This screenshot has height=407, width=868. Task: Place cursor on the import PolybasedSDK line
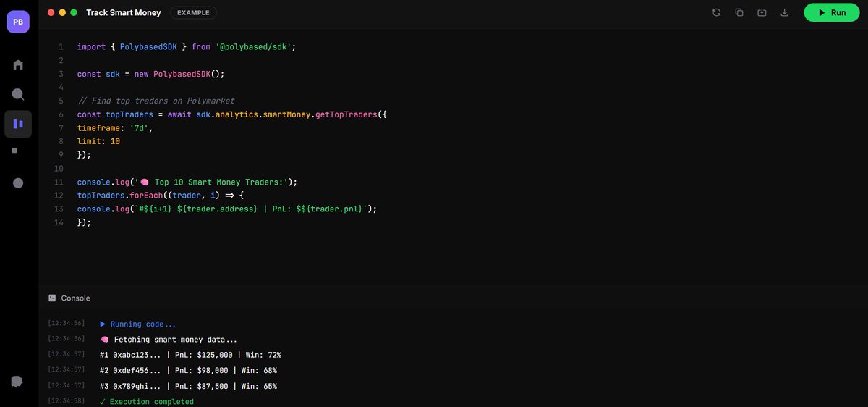187,46
